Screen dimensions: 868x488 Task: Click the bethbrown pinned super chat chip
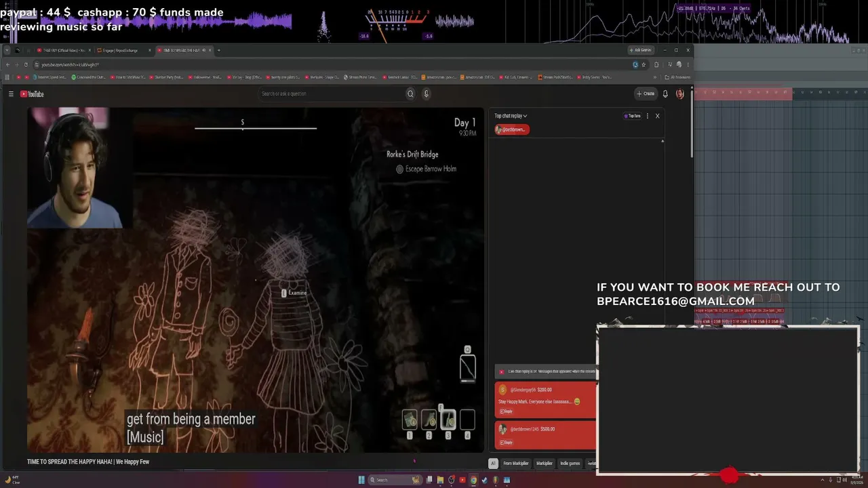click(x=512, y=129)
